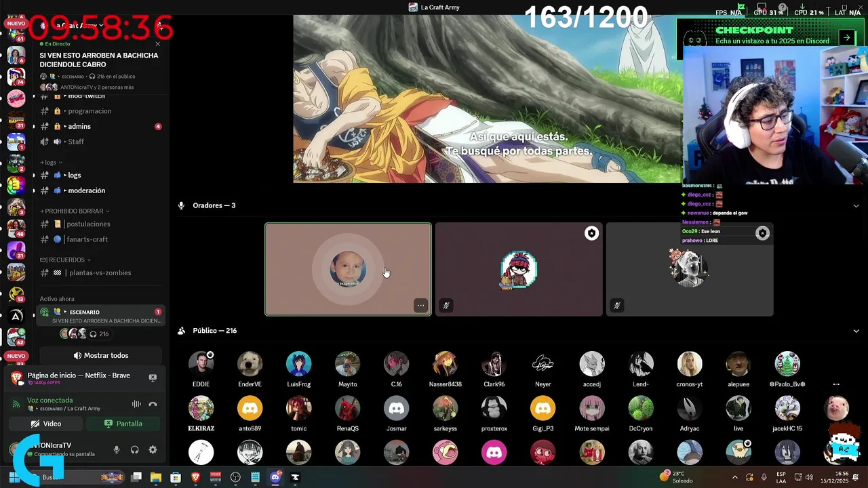868x488 pixels.
Task: Open weather widget showing 23°C Soleado
Action: 677,477
